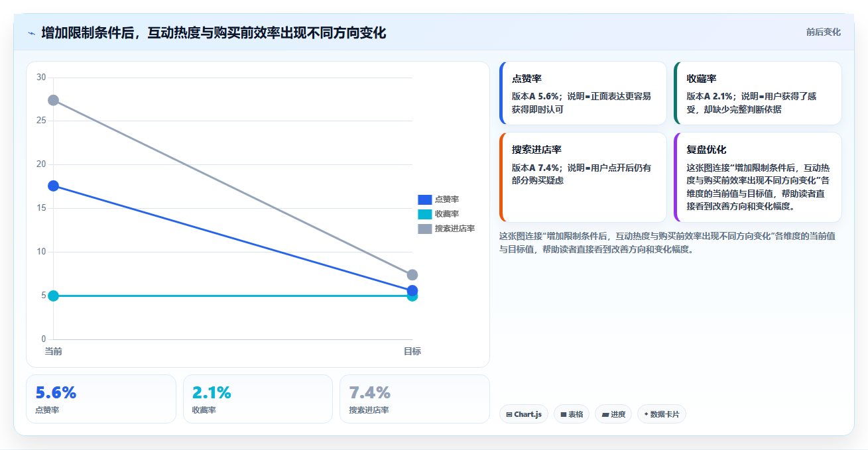This screenshot has width=868, height=450.
Task: Click the 2.1% 收藏率 stat card
Action: pos(258,399)
